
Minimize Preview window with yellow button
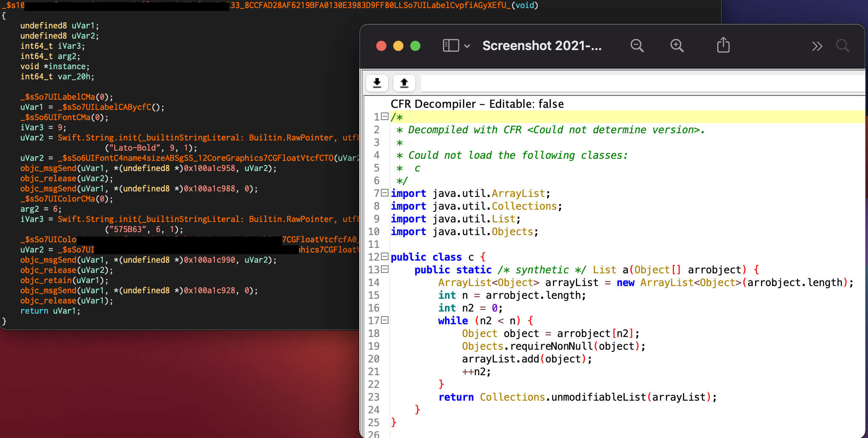click(398, 46)
